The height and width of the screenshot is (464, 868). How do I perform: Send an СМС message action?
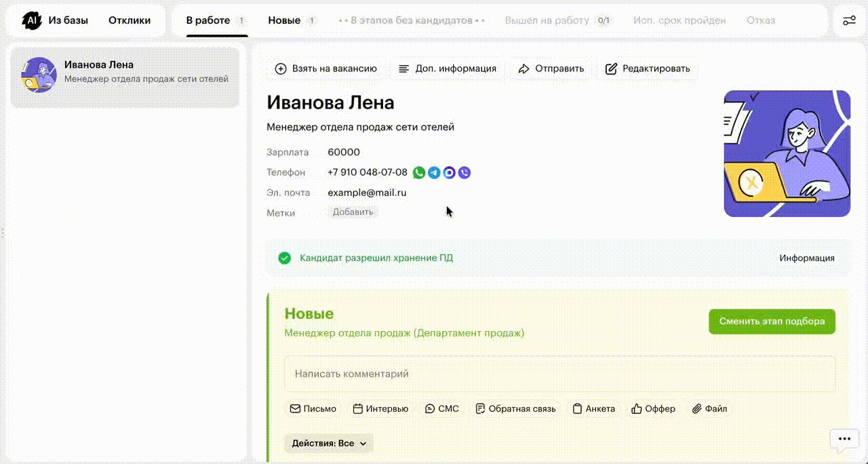pos(441,408)
